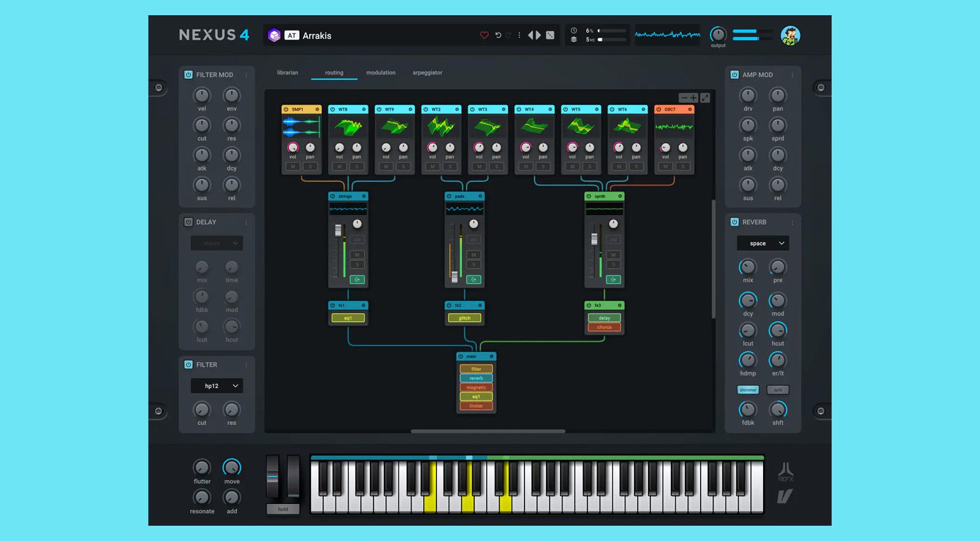The height and width of the screenshot is (541, 980).
Task: Open the disabled delay mode dropdown
Action: pos(217,243)
